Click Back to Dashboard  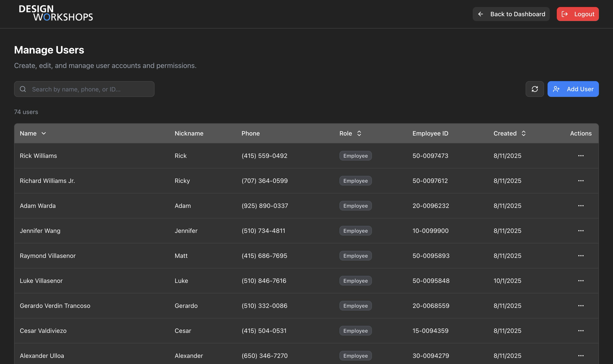pos(511,14)
